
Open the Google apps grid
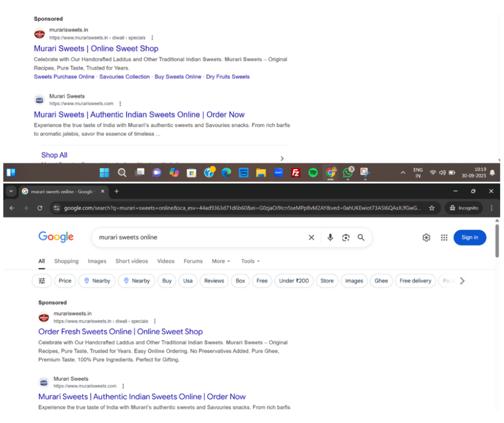(444, 237)
